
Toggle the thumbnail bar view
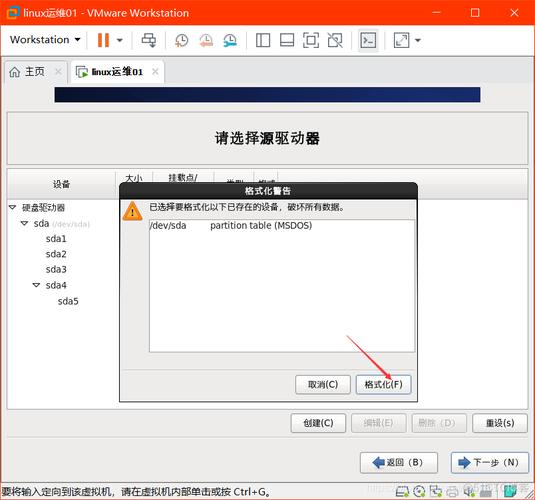pos(287,40)
